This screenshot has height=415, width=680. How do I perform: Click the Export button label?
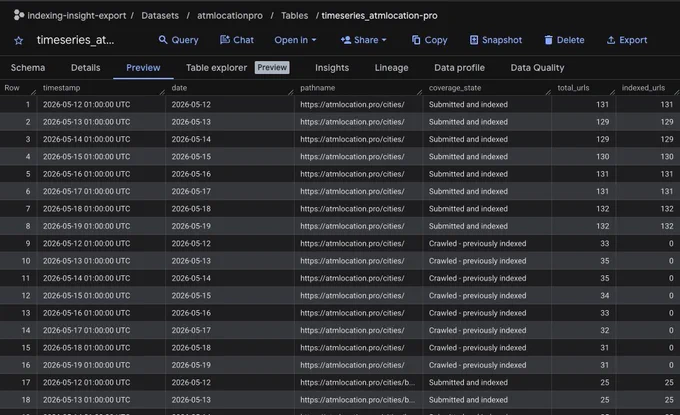click(633, 40)
